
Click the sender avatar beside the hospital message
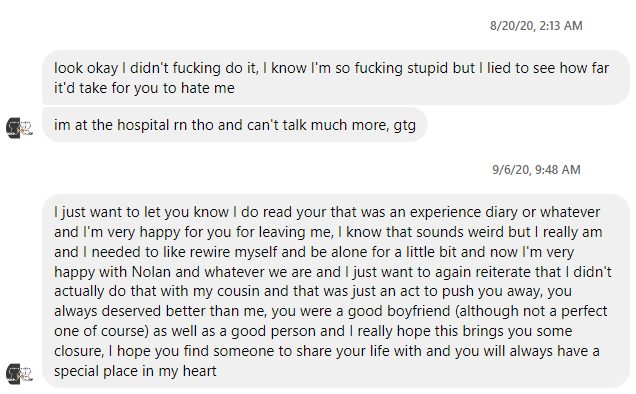click(x=19, y=128)
